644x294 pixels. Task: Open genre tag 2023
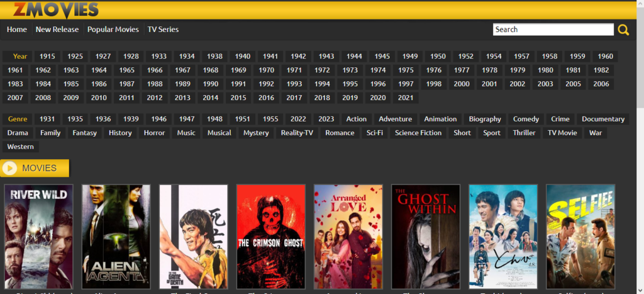pyautogui.click(x=326, y=119)
